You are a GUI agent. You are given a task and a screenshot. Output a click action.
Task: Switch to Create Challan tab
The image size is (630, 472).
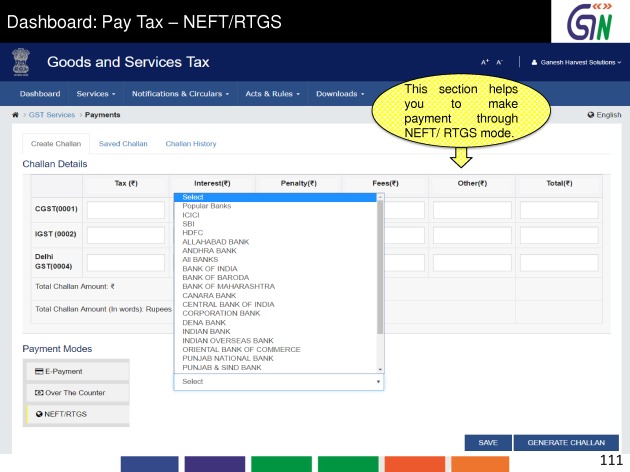point(56,144)
